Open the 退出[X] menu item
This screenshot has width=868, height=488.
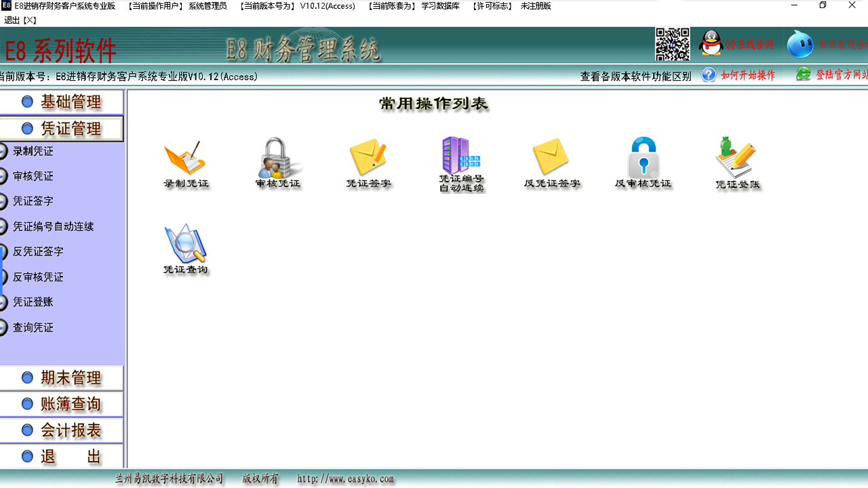point(20,20)
